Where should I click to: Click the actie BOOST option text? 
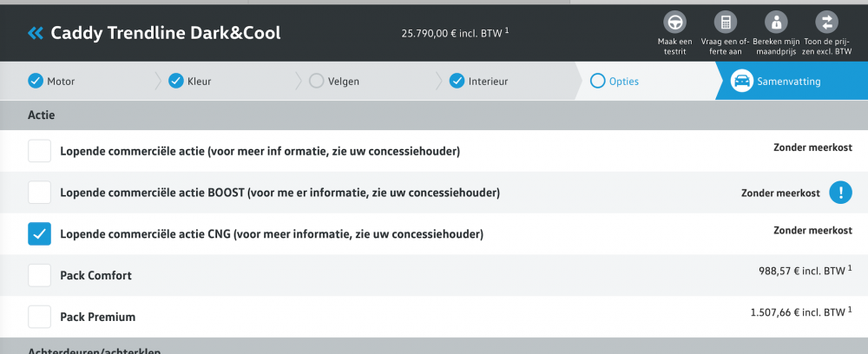pyautogui.click(x=280, y=193)
